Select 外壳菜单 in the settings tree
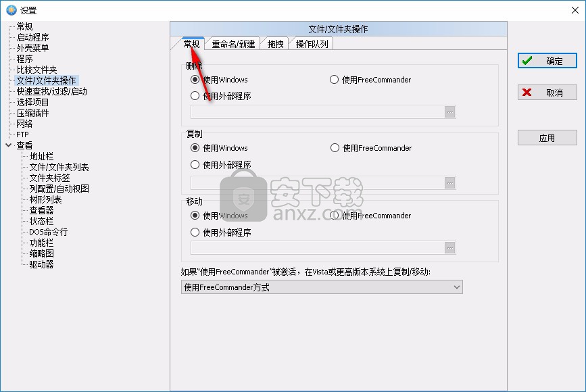 tap(33, 48)
